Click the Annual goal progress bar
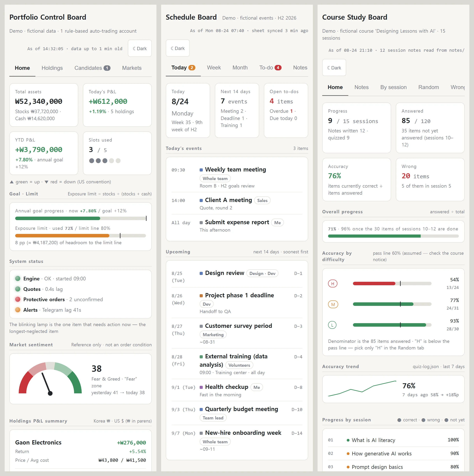 coord(81,218)
